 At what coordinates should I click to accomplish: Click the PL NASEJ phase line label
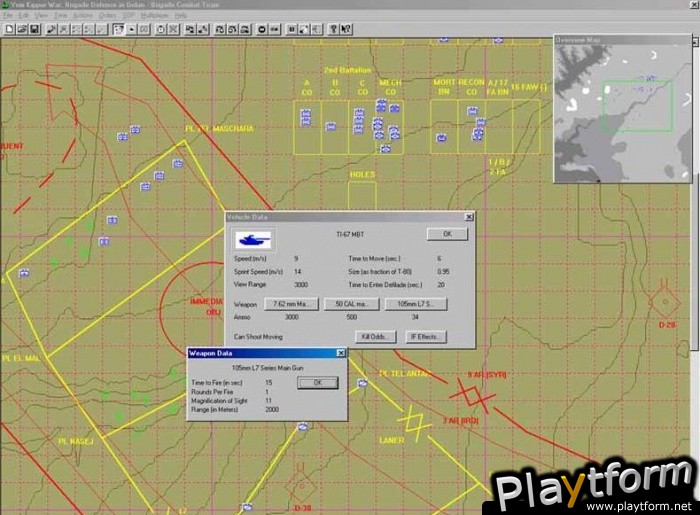click(x=76, y=441)
